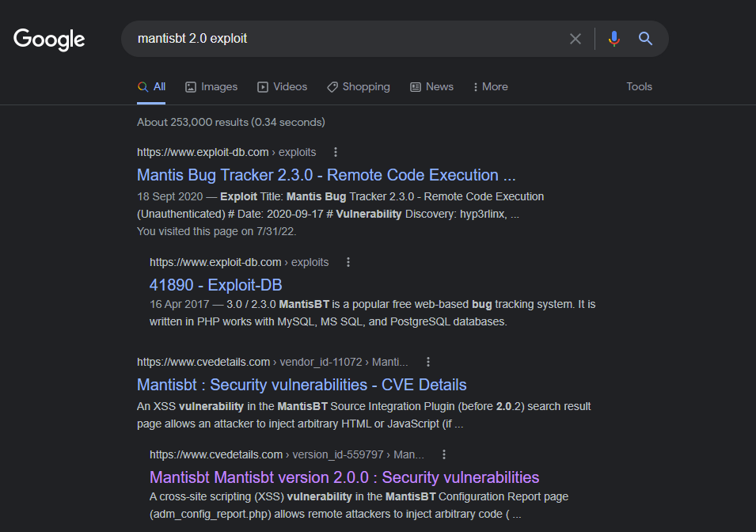The image size is (756, 532).
Task: Open Mantisbt version 2.0.0 Security vulnerabilities link
Action: point(344,477)
